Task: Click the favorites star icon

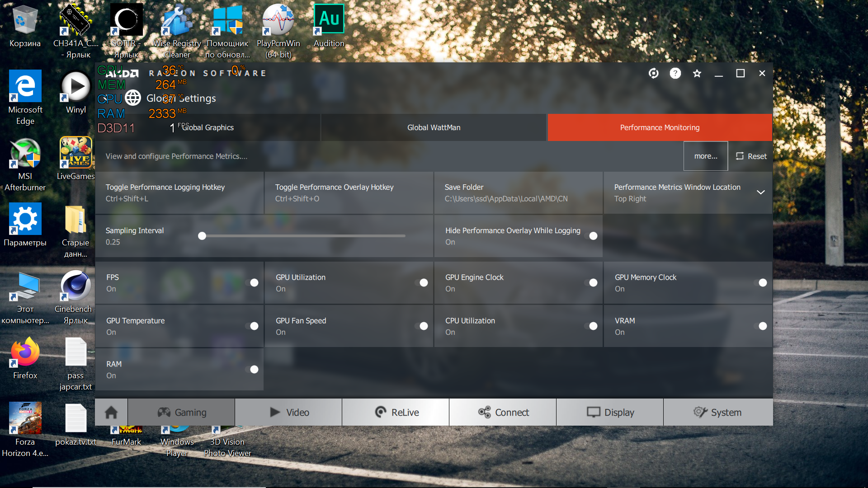Action: 697,73
